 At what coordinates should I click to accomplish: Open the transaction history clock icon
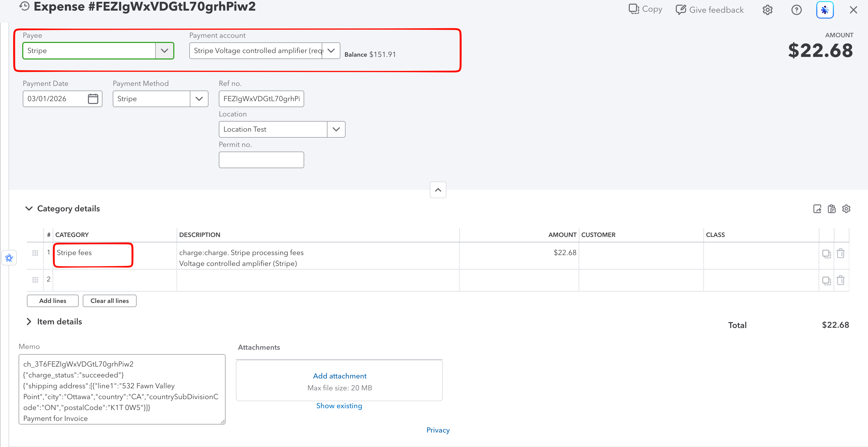[25, 6]
